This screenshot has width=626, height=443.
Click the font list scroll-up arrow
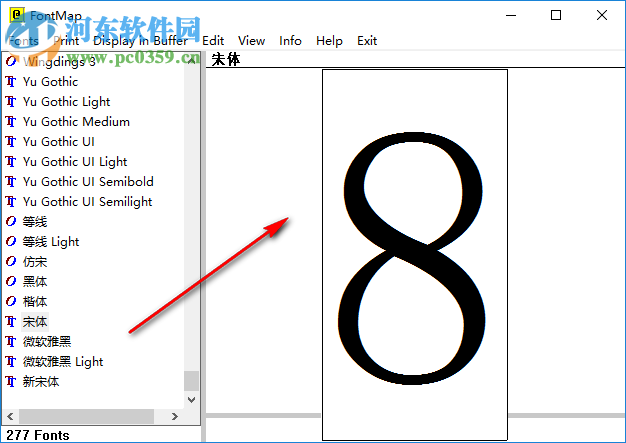point(191,61)
